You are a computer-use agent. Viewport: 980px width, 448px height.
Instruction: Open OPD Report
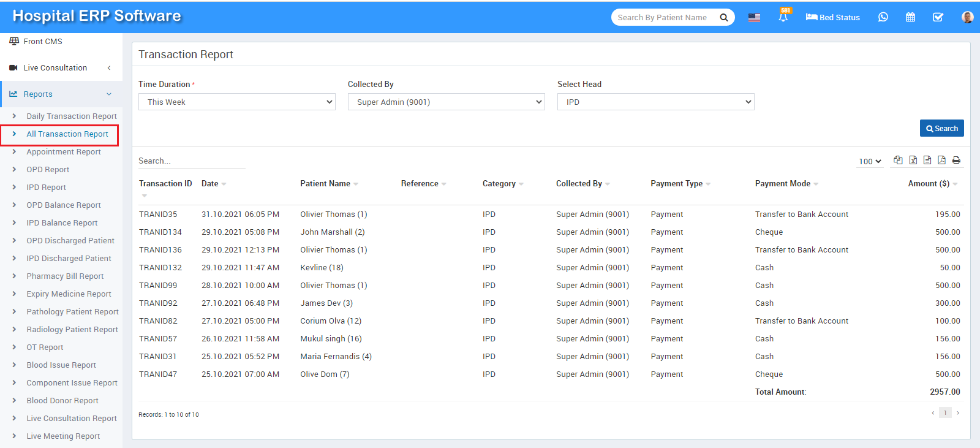pyautogui.click(x=48, y=169)
